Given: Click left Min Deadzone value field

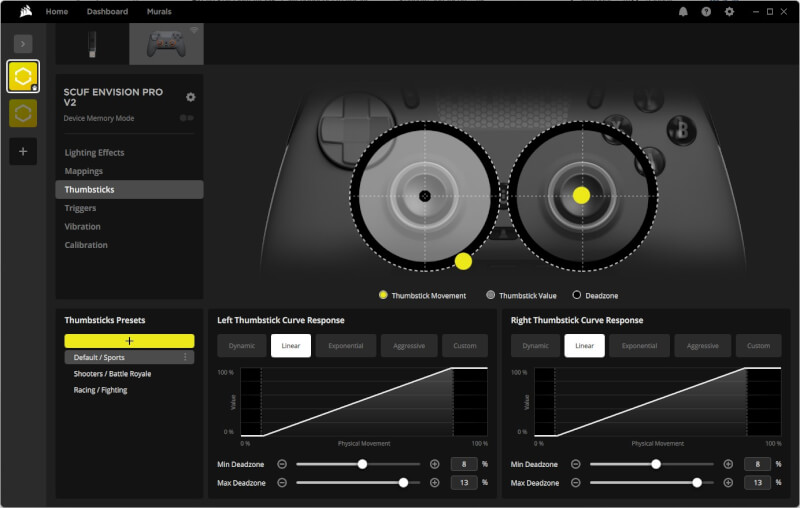Looking at the screenshot, I should [x=464, y=464].
